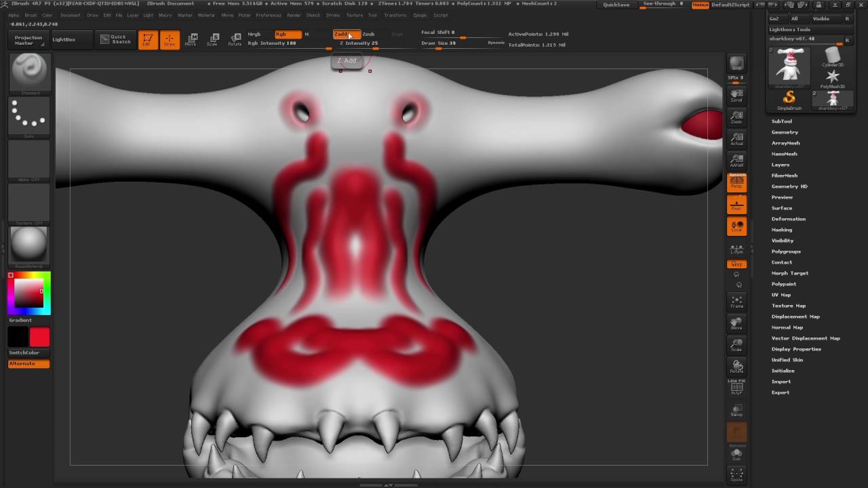Select the Cylinder3D tool thumbnail

833,57
